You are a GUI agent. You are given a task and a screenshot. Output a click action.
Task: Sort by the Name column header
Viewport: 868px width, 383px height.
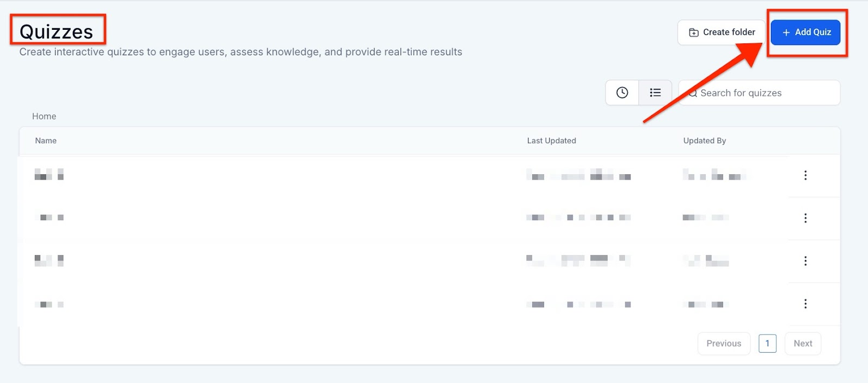[x=46, y=141]
